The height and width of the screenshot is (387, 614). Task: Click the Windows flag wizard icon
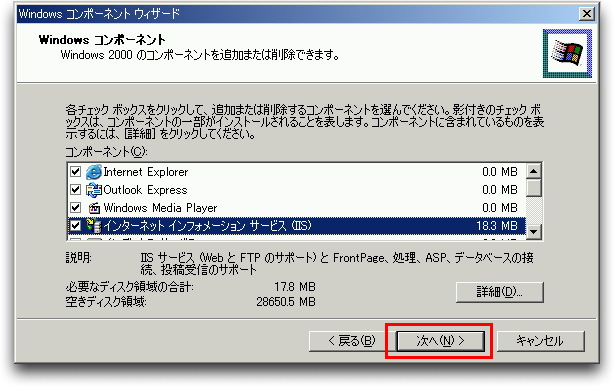click(567, 53)
